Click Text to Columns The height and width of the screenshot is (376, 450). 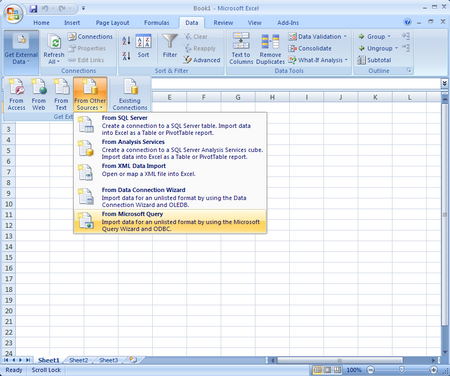pyautogui.click(x=241, y=48)
